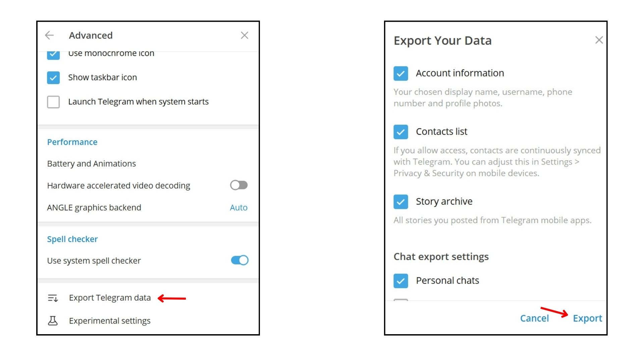This screenshot has height=362, width=644.
Task: Open Battery and Animations settings
Action: tap(91, 164)
